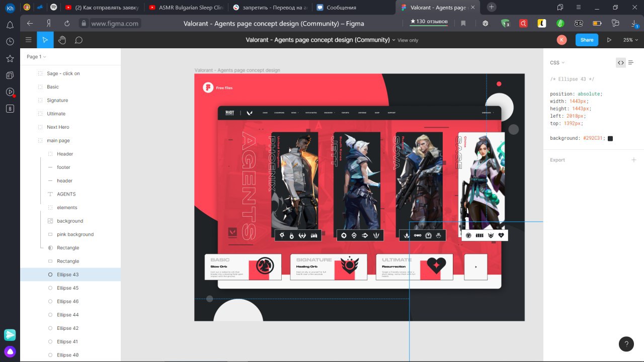Select the Ultimate frame layer

click(x=70, y=114)
